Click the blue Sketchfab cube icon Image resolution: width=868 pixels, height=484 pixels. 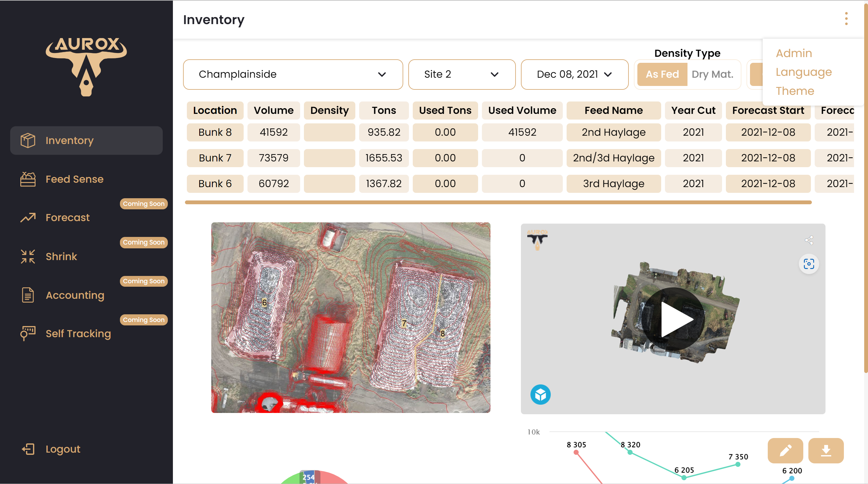coord(540,395)
